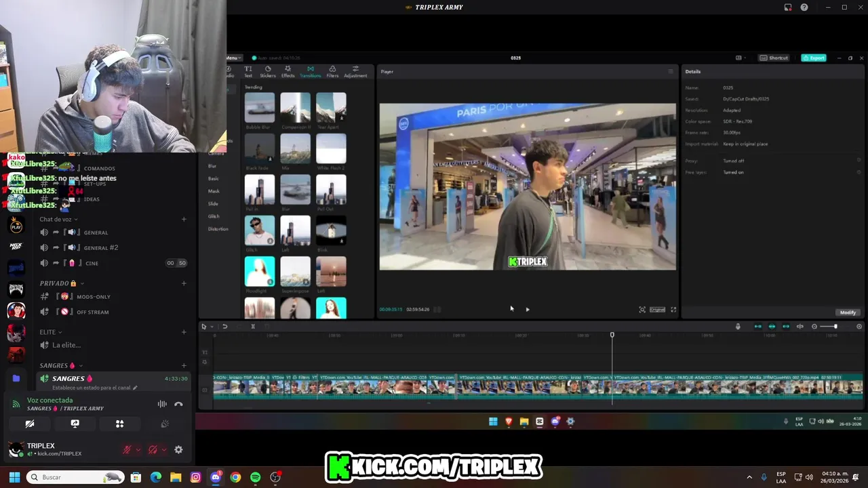Toggle Discord headphones deafen
Screen dimensions: 868x488
[153, 449]
